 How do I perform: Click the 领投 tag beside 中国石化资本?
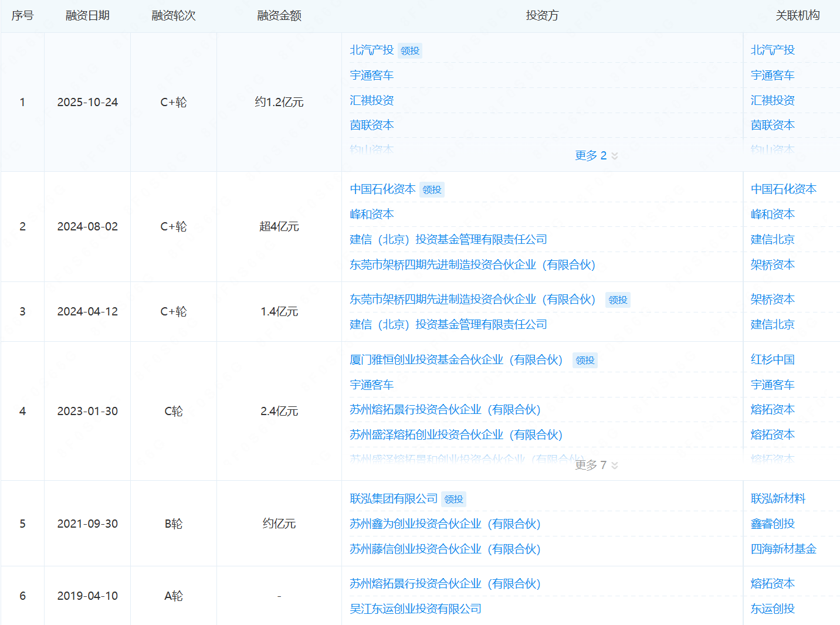click(432, 190)
